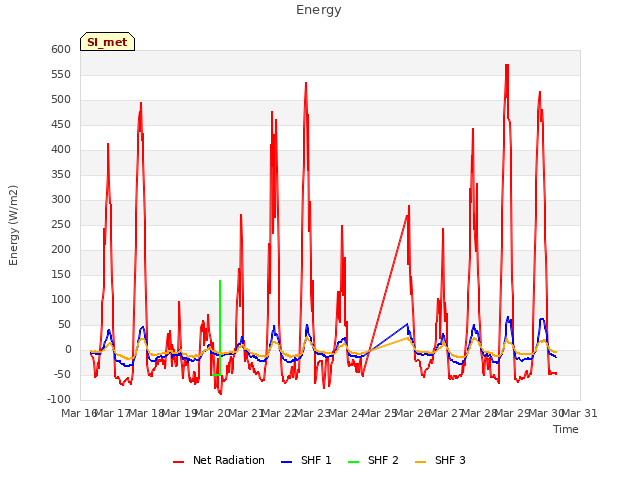Click the Energy chart title
640x480 pixels.
(319, 10)
